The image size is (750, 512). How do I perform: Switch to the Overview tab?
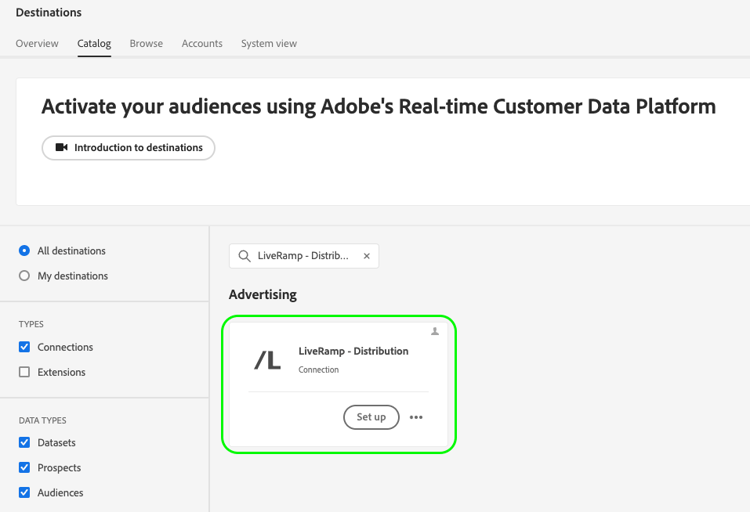37,44
